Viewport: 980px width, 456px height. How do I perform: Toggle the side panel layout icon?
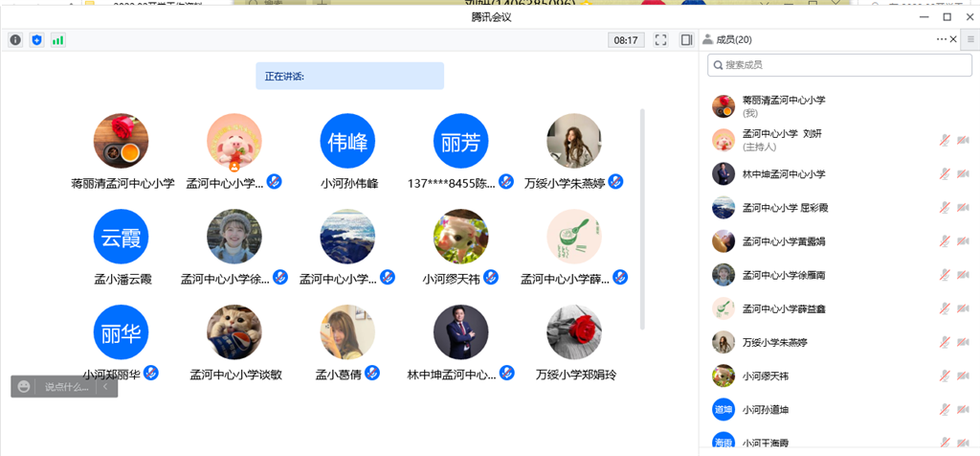(x=686, y=40)
